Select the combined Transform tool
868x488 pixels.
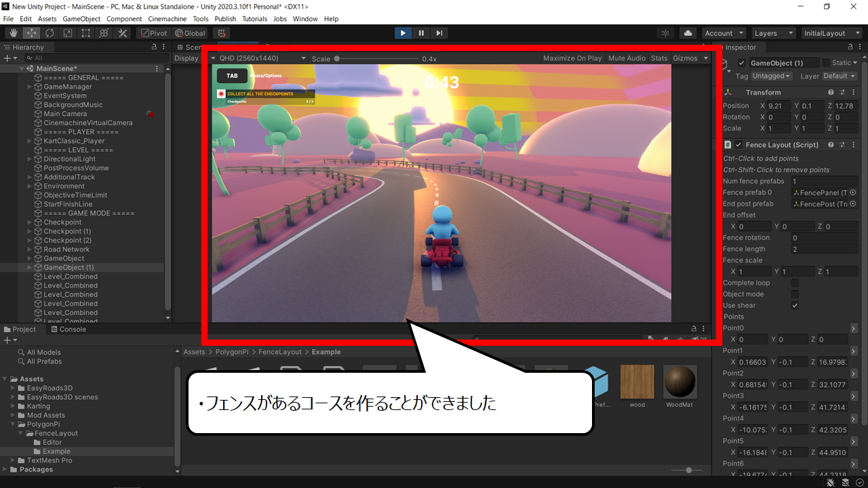[x=104, y=33]
